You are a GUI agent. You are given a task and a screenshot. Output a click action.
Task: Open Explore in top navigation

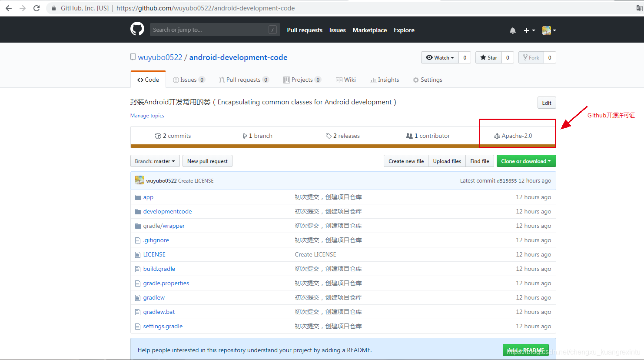tap(404, 30)
